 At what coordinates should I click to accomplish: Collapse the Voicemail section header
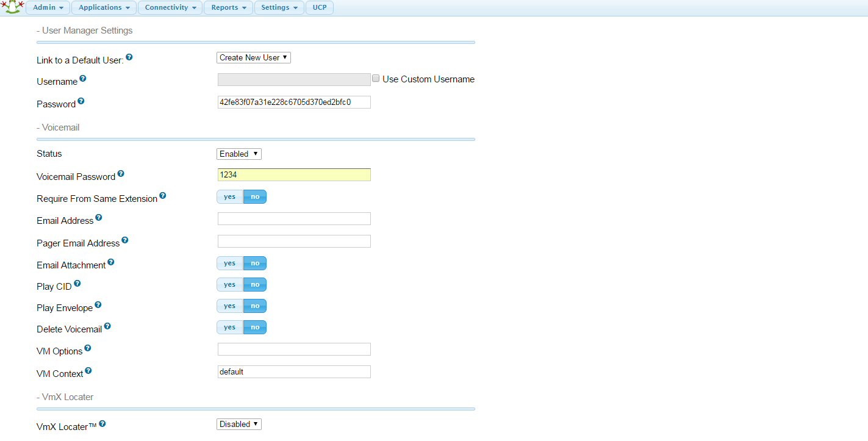(58, 127)
